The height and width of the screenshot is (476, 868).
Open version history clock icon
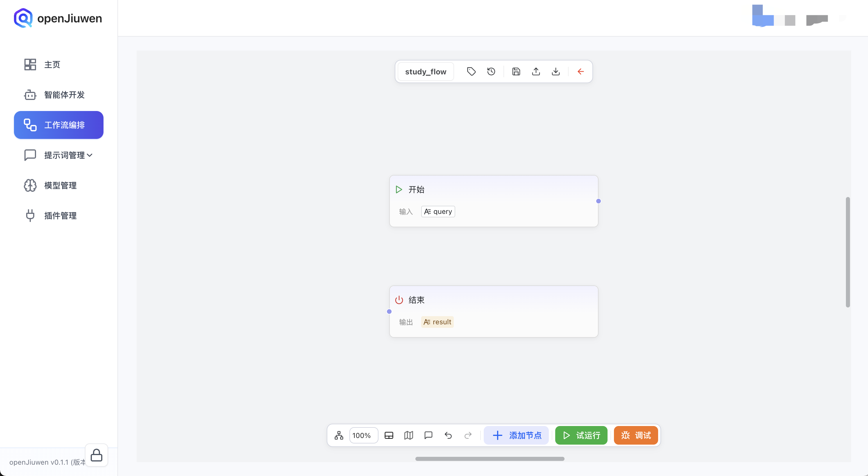click(x=491, y=71)
